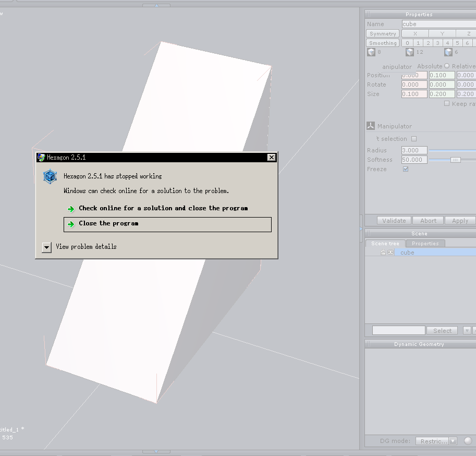Click the Name field containing cube
This screenshot has width=476, height=456.
tap(438, 24)
